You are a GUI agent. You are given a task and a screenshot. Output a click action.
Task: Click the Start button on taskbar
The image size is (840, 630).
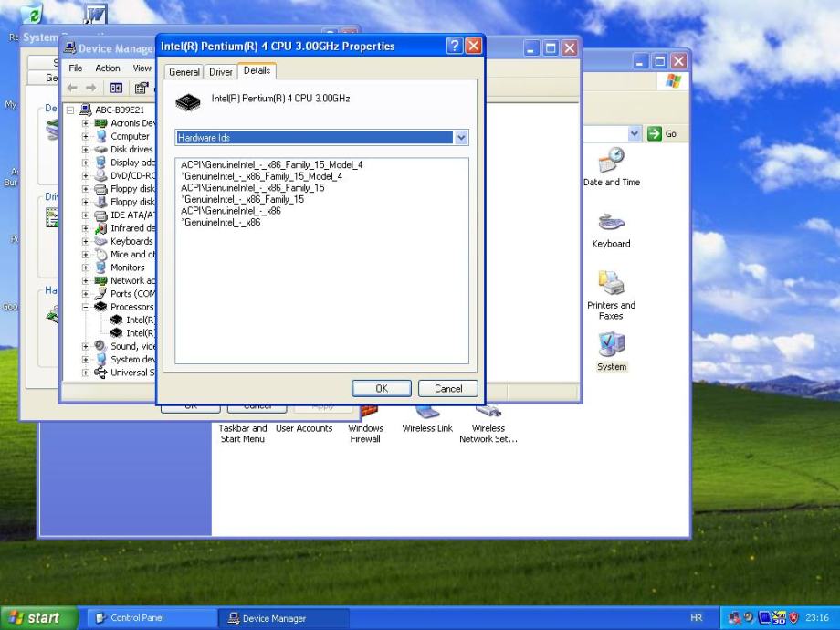click(x=35, y=618)
